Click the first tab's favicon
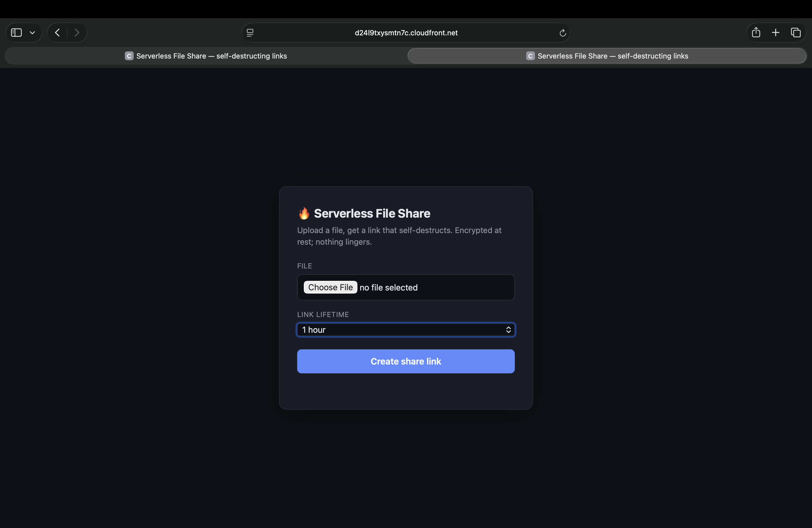The width and height of the screenshot is (812, 528). click(x=129, y=56)
